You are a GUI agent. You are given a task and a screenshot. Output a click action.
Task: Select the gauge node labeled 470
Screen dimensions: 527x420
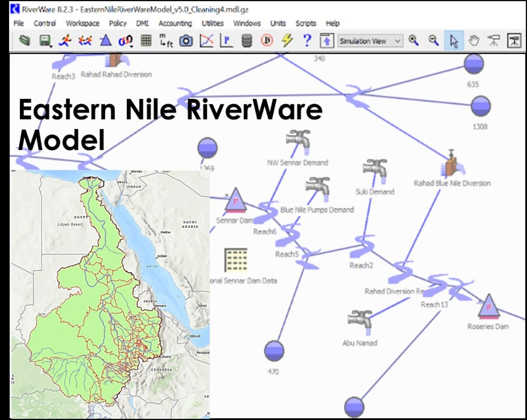(x=274, y=351)
